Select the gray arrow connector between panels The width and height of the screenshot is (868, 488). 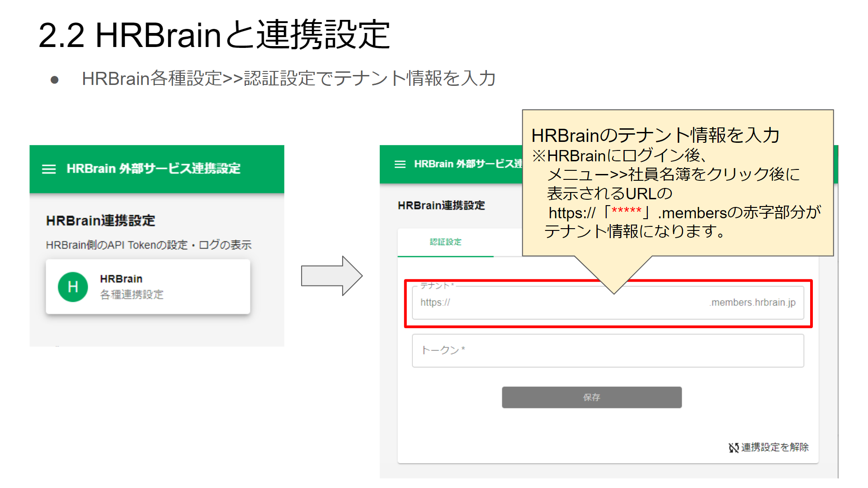(331, 276)
